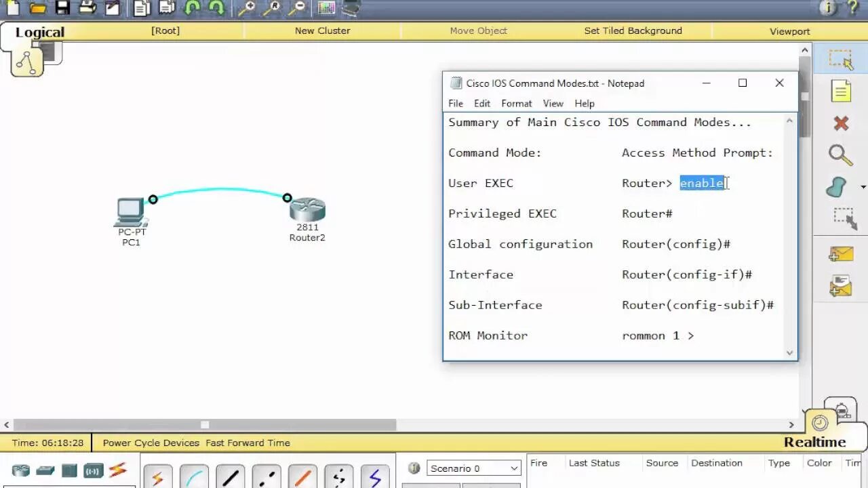The width and height of the screenshot is (868, 488).
Task: Click the Zoom Reset magnifier icon
Action: [x=272, y=8]
